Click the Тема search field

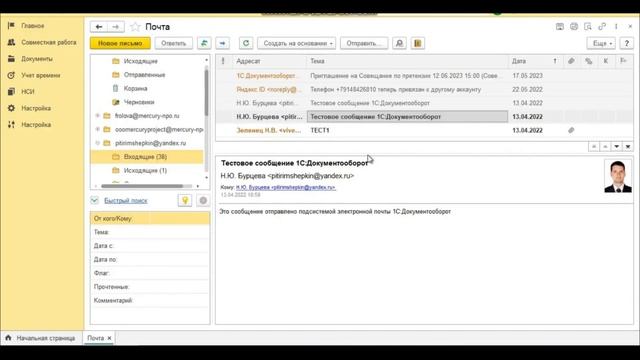pyautogui.click(x=150, y=232)
